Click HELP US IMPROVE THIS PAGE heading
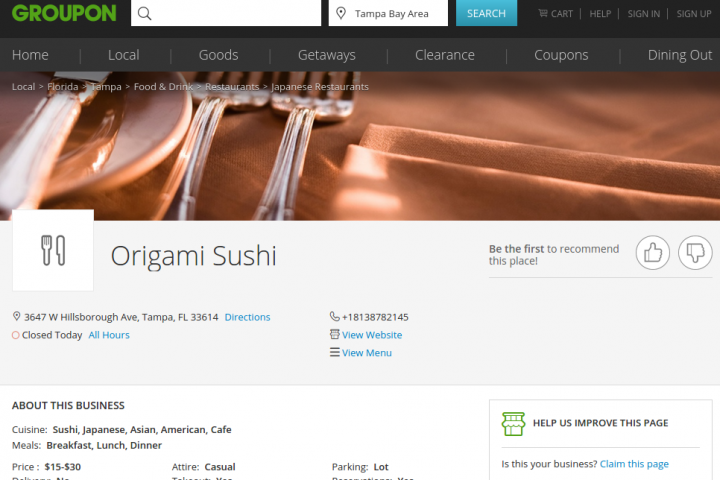 [x=601, y=423]
